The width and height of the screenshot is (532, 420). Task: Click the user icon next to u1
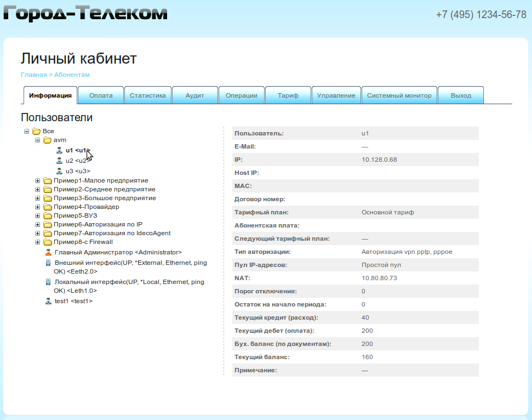(x=59, y=150)
